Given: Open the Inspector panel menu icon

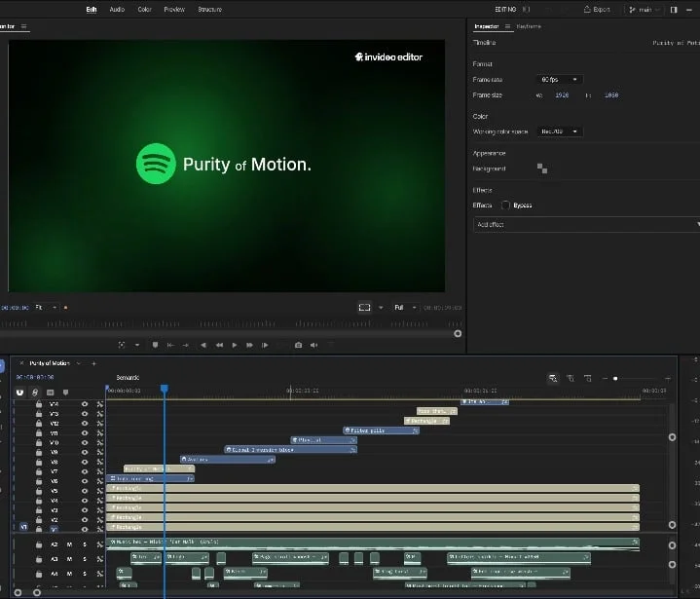Looking at the screenshot, I should (x=507, y=26).
